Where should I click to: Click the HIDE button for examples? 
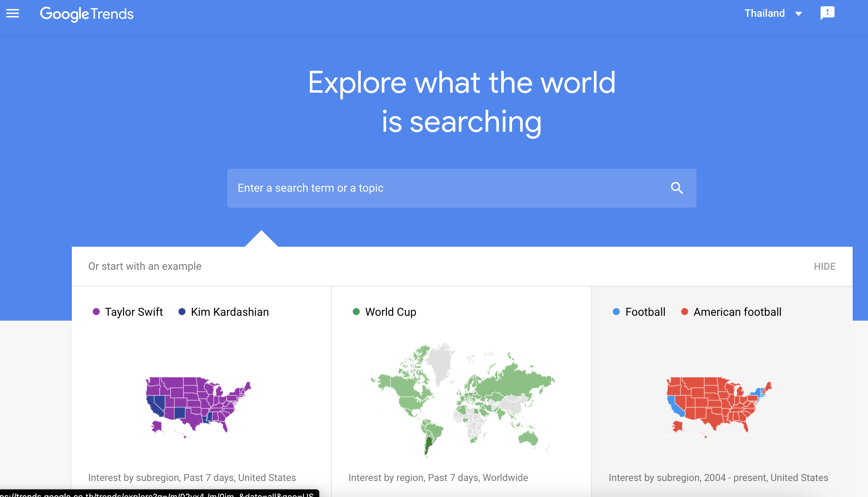(825, 266)
